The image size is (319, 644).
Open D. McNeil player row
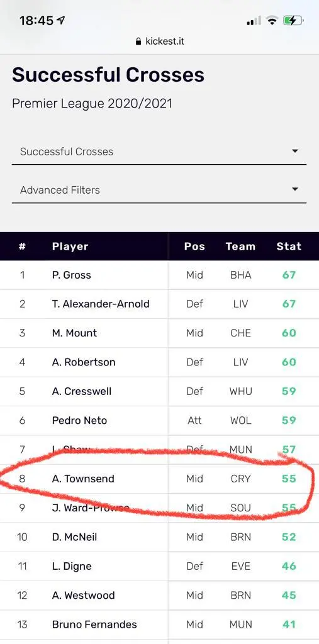pos(160,537)
